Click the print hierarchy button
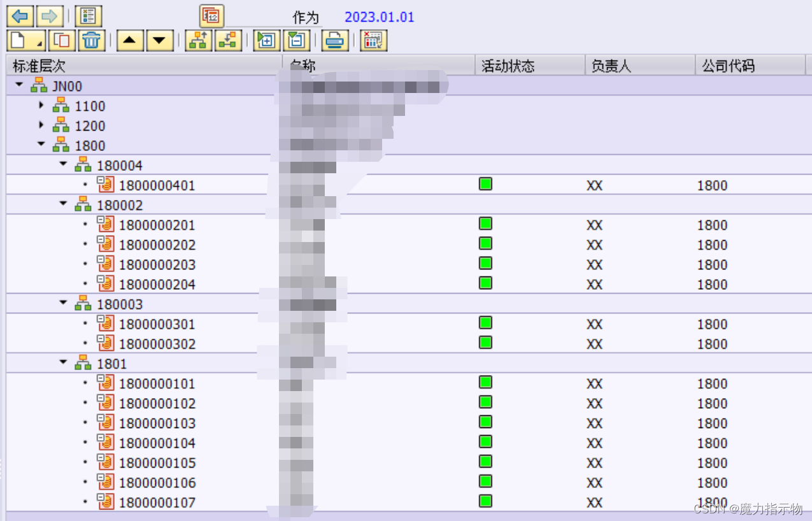The image size is (812, 521). point(335,40)
